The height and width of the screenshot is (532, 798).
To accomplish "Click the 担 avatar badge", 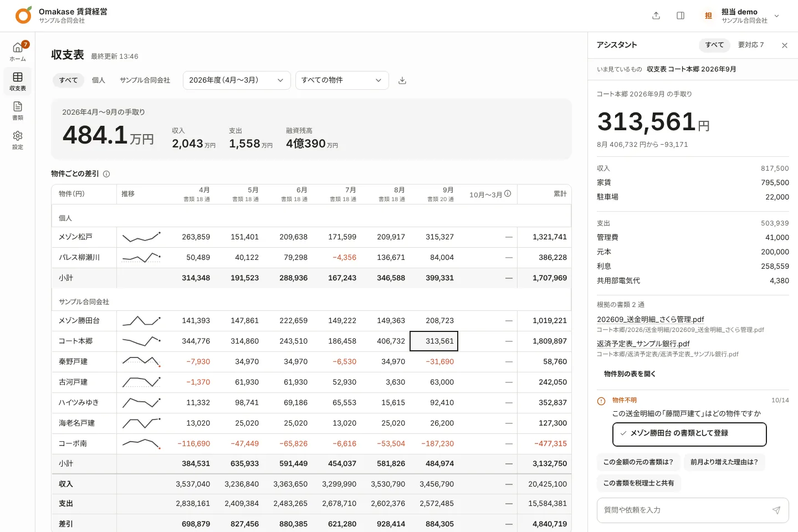I will pos(708,16).
